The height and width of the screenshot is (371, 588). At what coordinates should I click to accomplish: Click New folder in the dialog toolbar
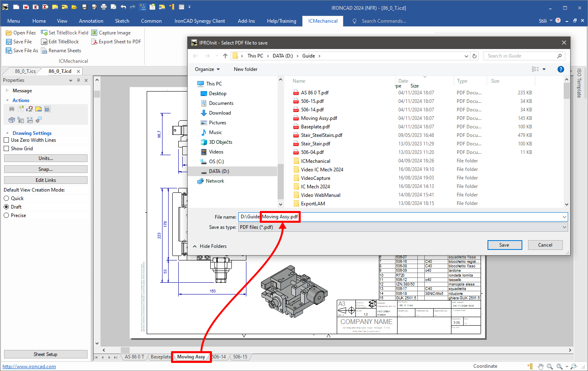pyautogui.click(x=246, y=69)
